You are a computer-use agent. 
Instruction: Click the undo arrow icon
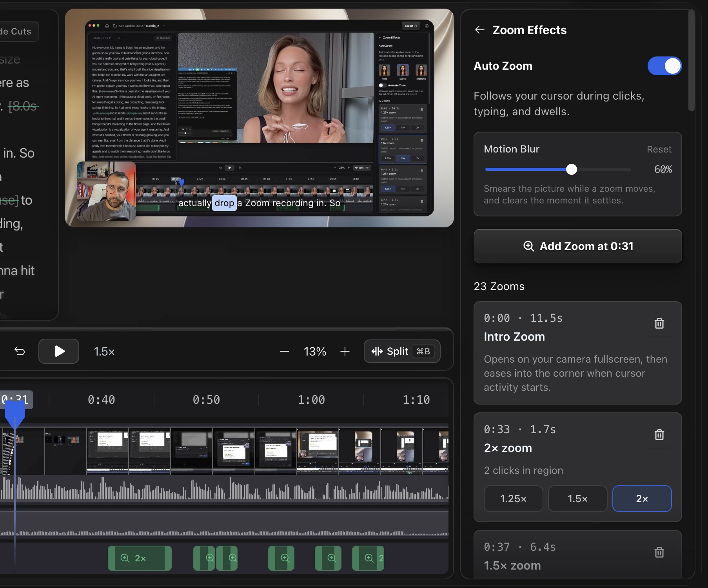(x=20, y=351)
